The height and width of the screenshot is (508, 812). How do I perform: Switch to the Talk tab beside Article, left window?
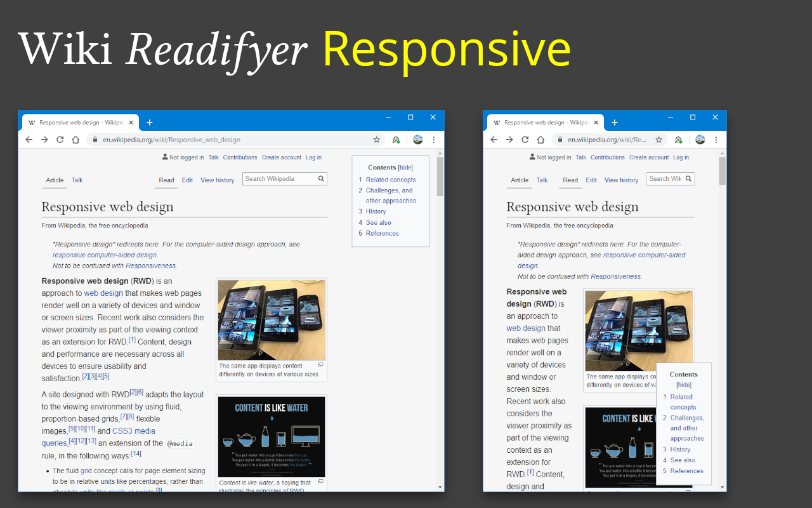point(77,180)
